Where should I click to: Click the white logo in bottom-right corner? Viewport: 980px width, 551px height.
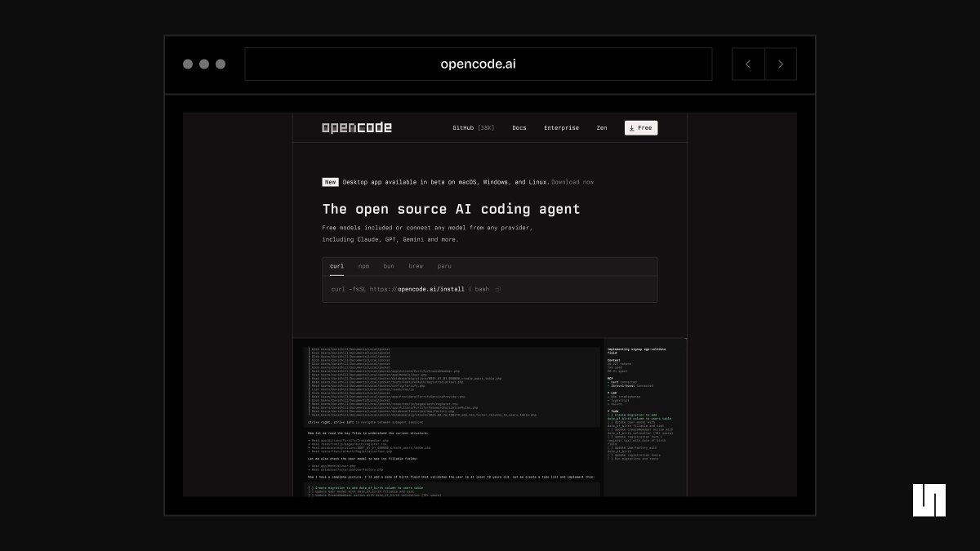(929, 500)
